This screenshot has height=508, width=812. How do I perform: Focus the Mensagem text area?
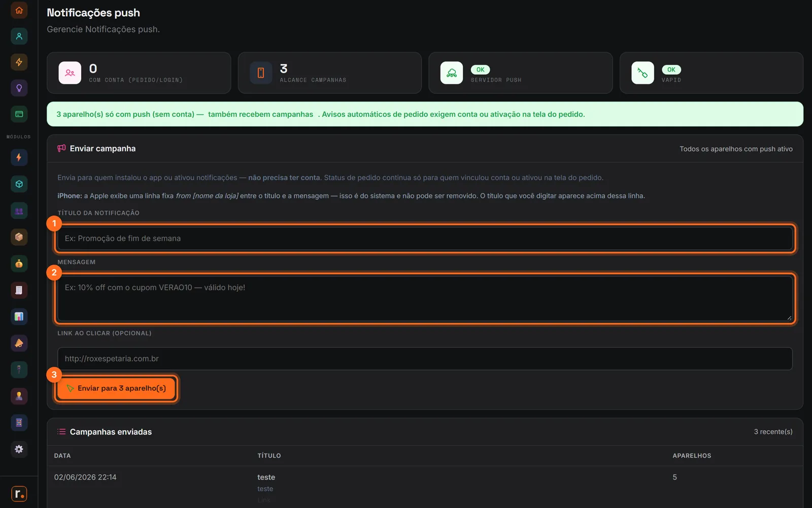coord(425,298)
